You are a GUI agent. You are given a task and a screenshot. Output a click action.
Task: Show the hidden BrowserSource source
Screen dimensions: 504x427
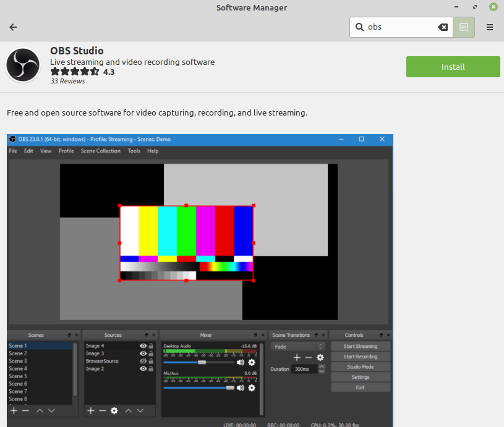[142, 361]
